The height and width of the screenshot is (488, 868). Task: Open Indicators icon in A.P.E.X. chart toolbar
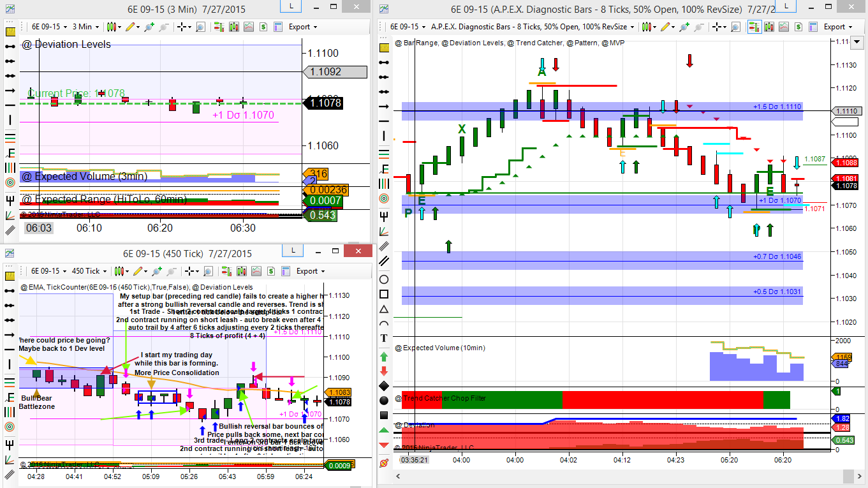pos(784,27)
